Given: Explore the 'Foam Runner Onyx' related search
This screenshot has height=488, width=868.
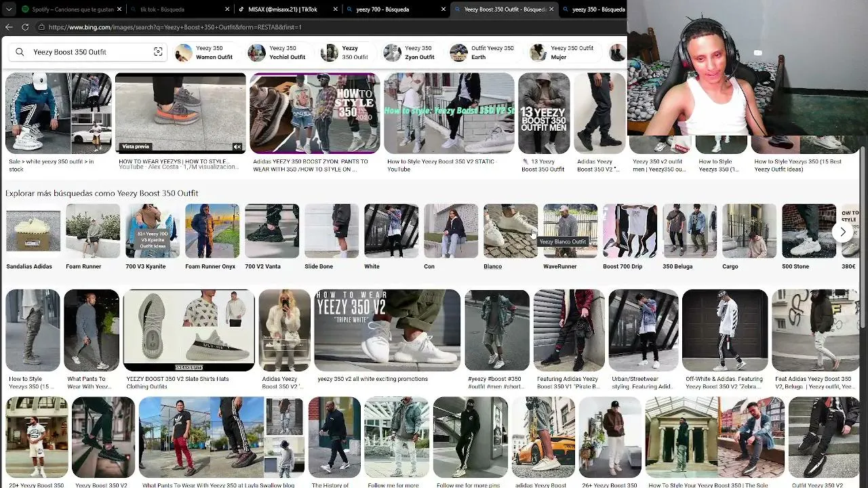Looking at the screenshot, I should click(212, 237).
